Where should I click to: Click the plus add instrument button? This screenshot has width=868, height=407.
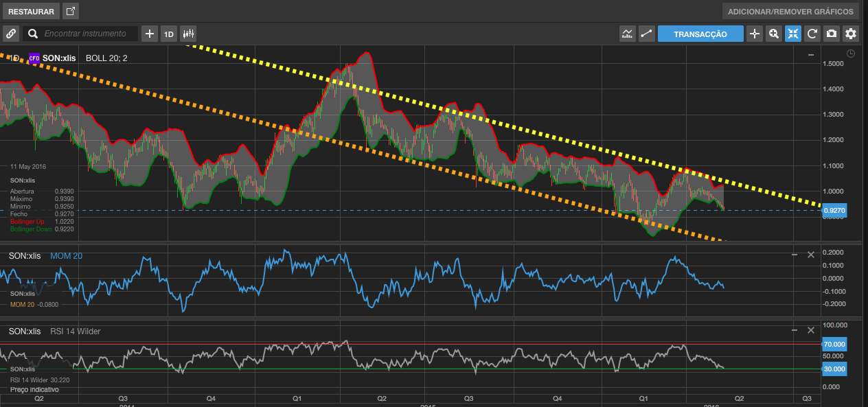click(149, 34)
